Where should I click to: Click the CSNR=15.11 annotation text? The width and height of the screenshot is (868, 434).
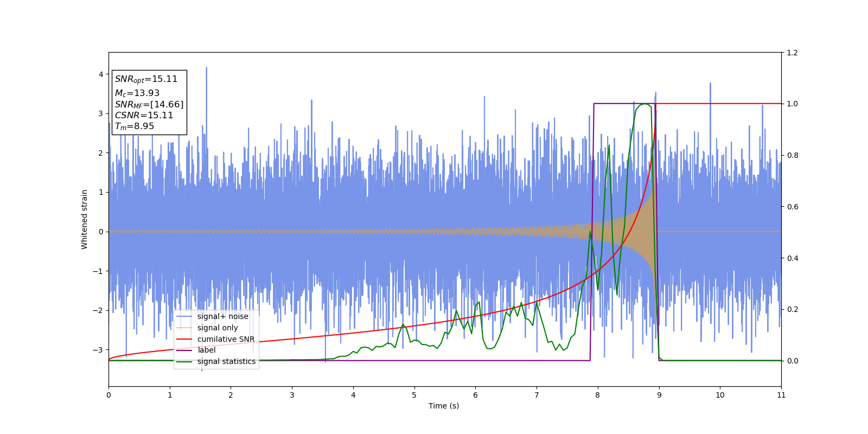tap(144, 115)
